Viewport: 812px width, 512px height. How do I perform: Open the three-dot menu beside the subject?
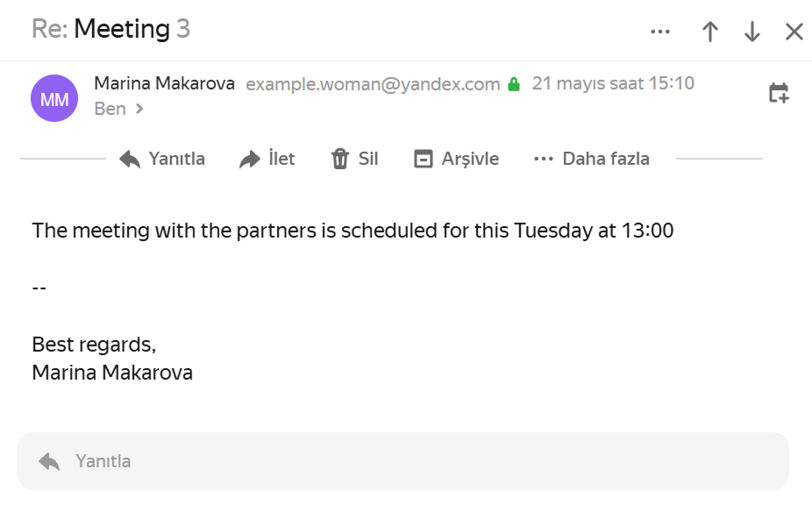[659, 32]
